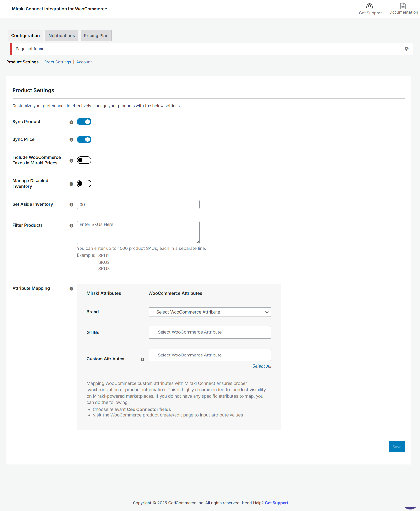Screen dimensions: 420x511
Task: Turn off the Sync Price switch
Action: [84, 139]
